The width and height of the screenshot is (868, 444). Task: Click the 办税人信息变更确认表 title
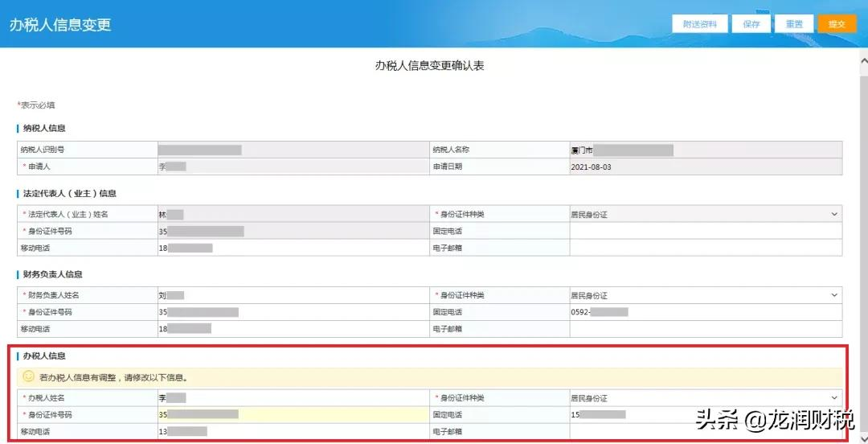tap(429, 65)
